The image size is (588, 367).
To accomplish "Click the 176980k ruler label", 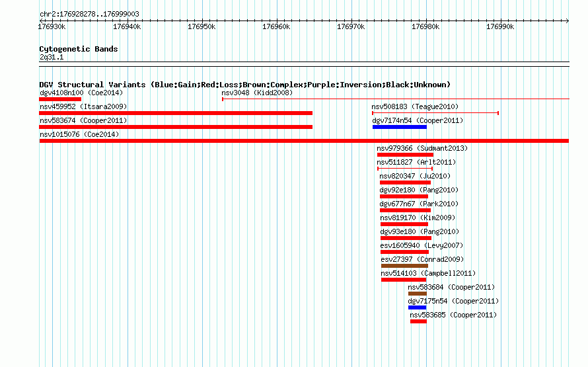I will 425,26.
